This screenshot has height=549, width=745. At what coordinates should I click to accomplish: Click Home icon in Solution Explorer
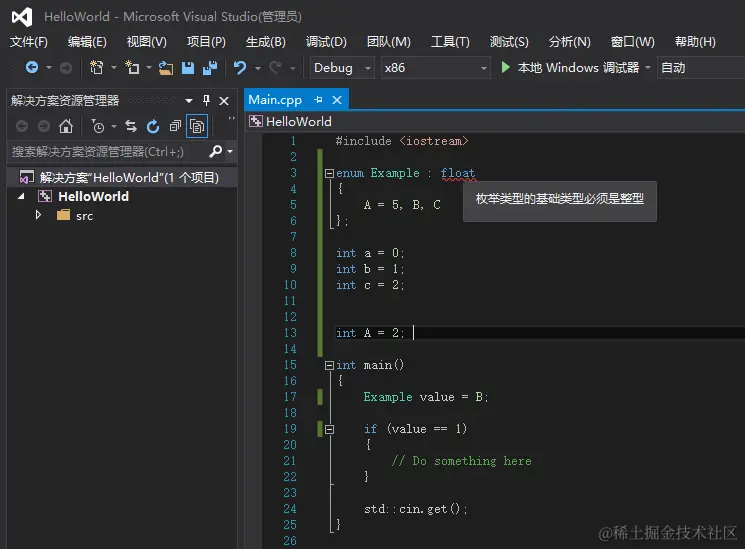[66, 126]
